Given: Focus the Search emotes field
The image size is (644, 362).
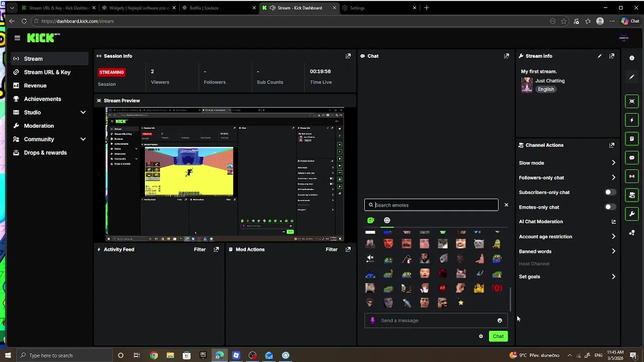Looking at the screenshot, I should pos(431,205).
